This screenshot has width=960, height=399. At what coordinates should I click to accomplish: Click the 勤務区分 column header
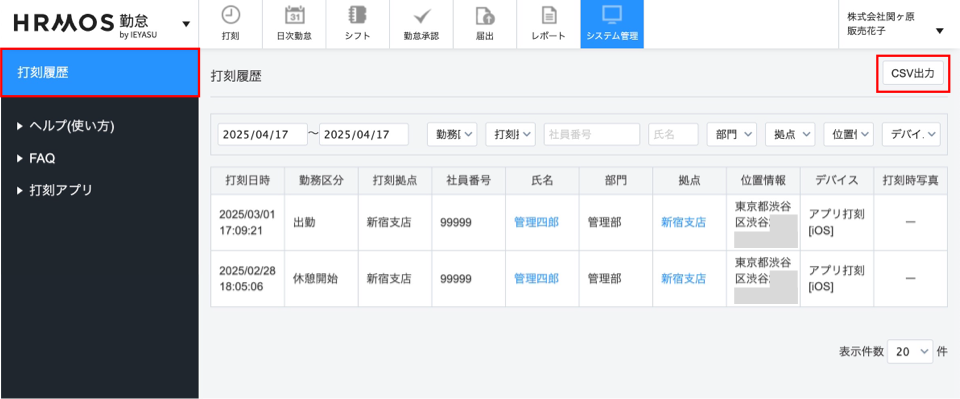point(321,181)
